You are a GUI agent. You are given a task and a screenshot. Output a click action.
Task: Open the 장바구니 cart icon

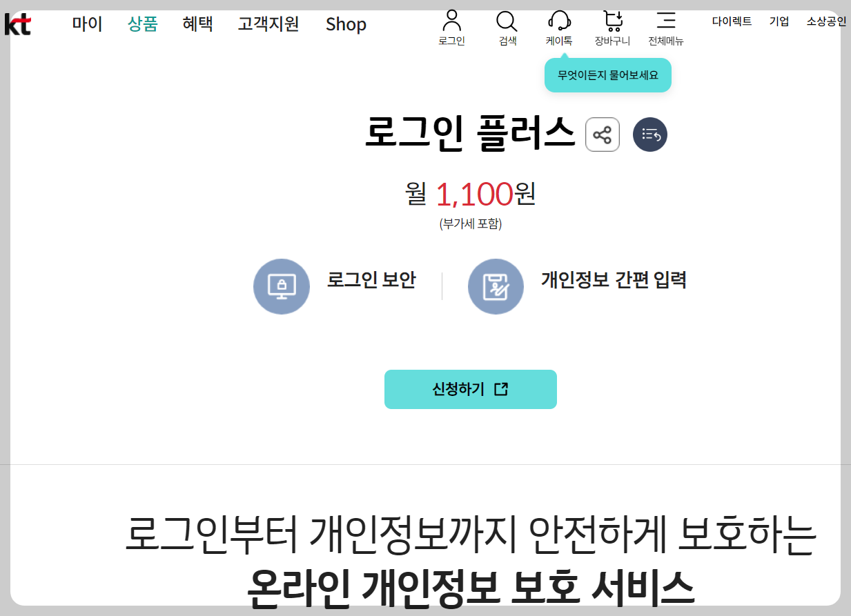(612, 28)
